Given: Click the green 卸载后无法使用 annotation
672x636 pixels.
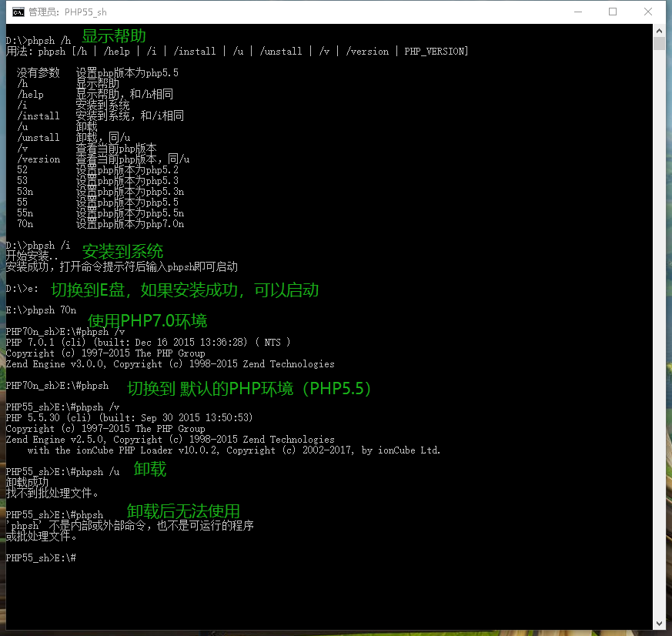Looking at the screenshot, I should pyautogui.click(x=183, y=510).
